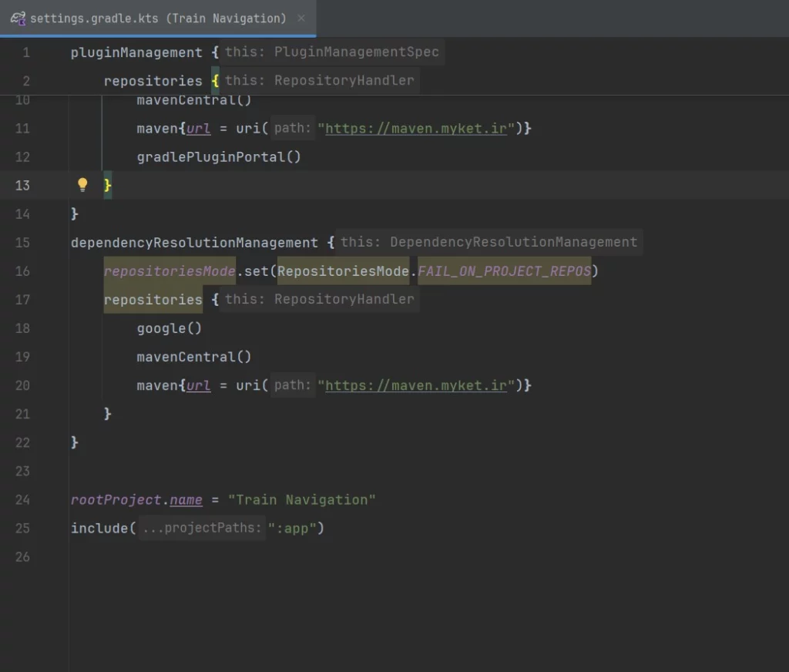Click the RepositoryHandler inlay hint on line 17

click(320, 299)
